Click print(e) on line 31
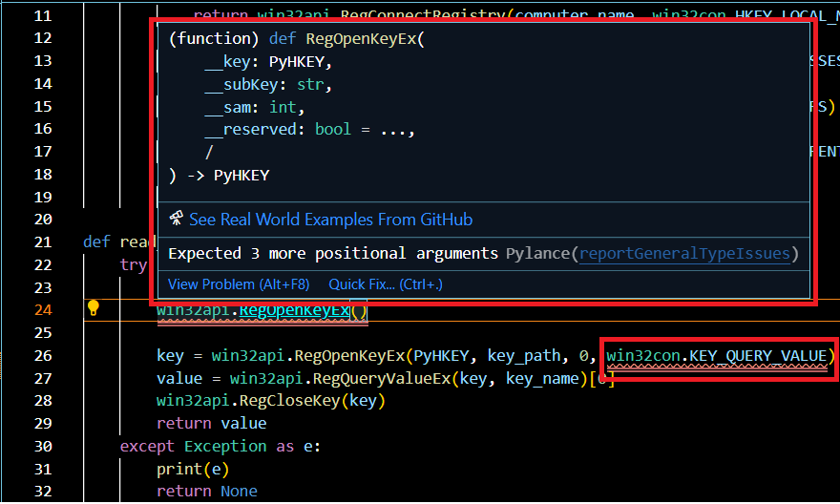This screenshot has width=840, height=504. point(193,470)
